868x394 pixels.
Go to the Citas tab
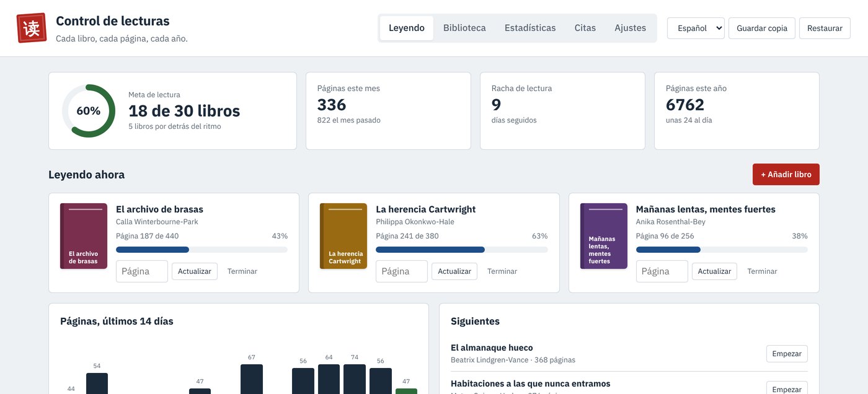(585, 28)
